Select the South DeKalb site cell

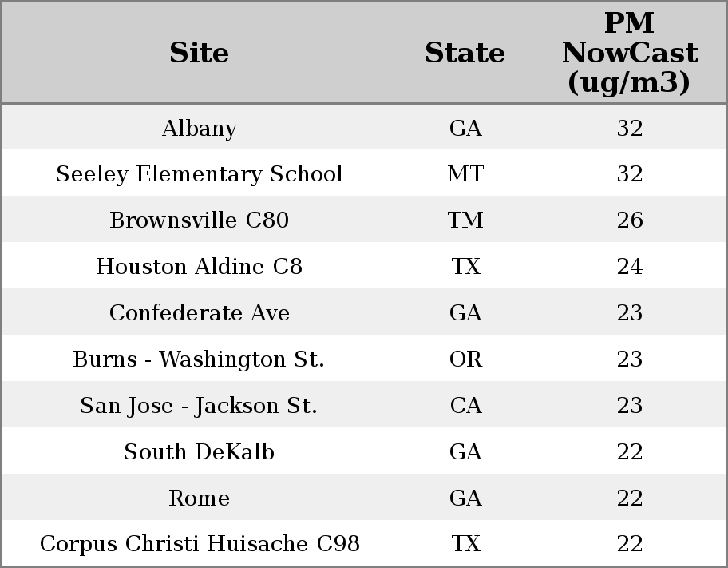click(x=199, y=452)
